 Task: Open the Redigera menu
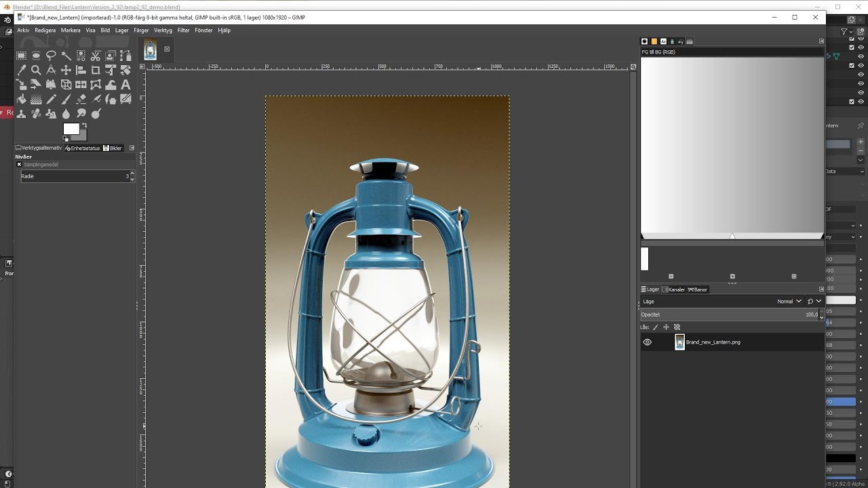click(x=45, y=30)
